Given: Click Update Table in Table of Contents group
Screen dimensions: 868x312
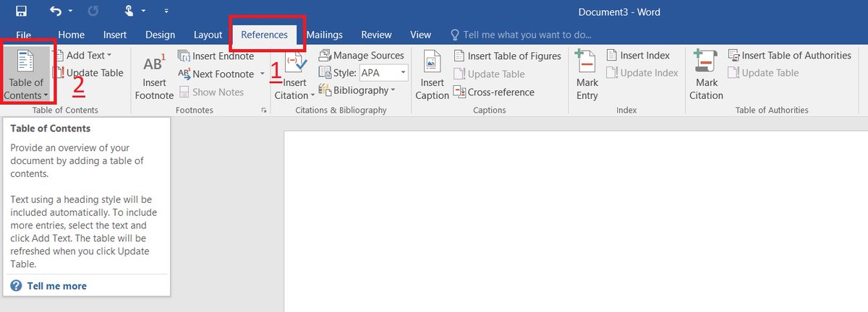Looking at the screenshot, I should point(88,73).
